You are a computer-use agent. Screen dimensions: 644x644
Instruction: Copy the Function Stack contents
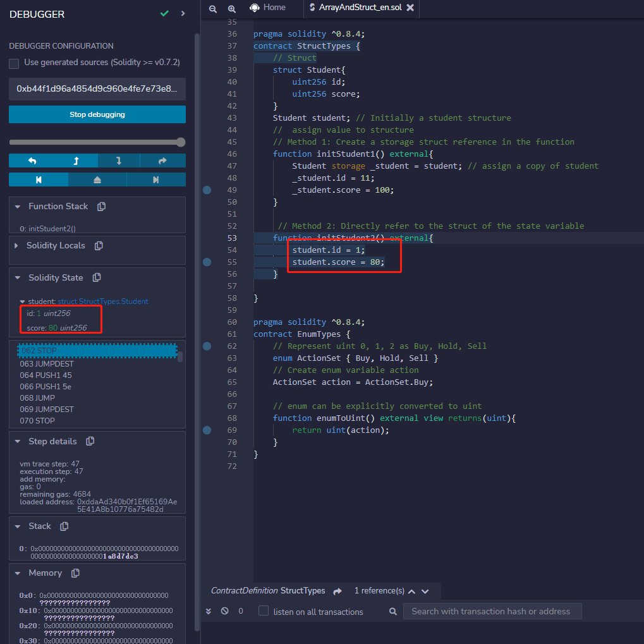101,207
